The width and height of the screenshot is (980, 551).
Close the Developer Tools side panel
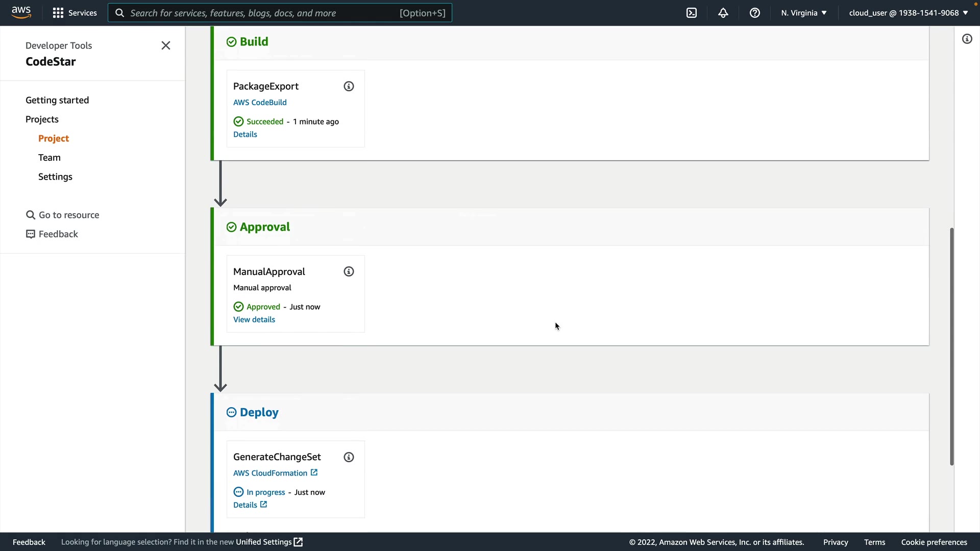tap(166, 45)
